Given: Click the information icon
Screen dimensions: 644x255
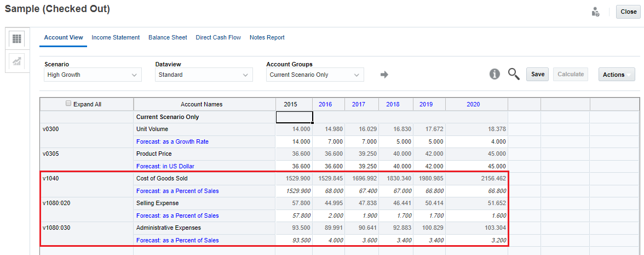Looking at the screenshot, I should pyautogui.click(x=495, y=75).
